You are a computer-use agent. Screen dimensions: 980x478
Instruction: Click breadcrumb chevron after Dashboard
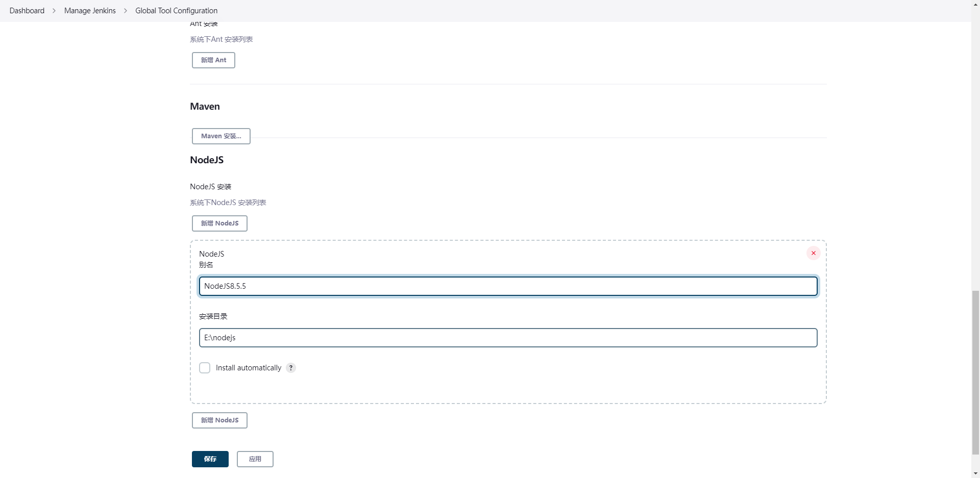point(54,11)
